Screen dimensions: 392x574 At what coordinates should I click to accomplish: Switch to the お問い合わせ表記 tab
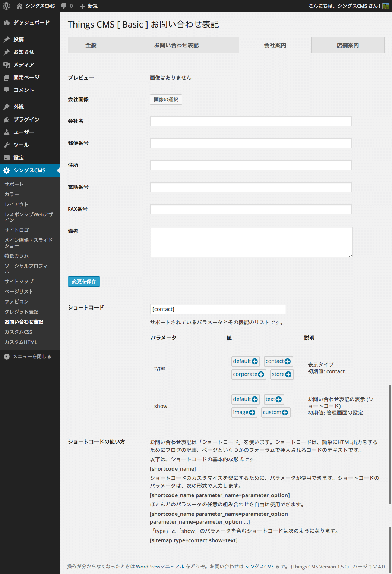[x=176, y=45]
